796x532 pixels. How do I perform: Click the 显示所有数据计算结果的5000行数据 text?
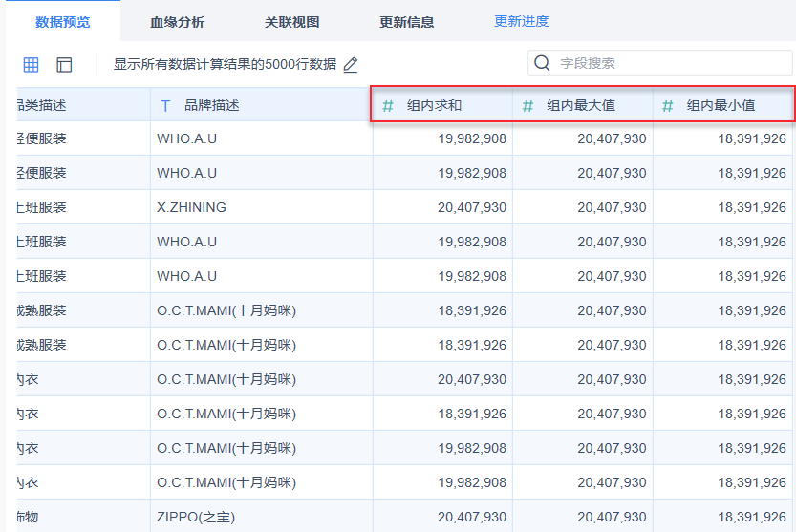pyautogui.click(x=225, y=65)
